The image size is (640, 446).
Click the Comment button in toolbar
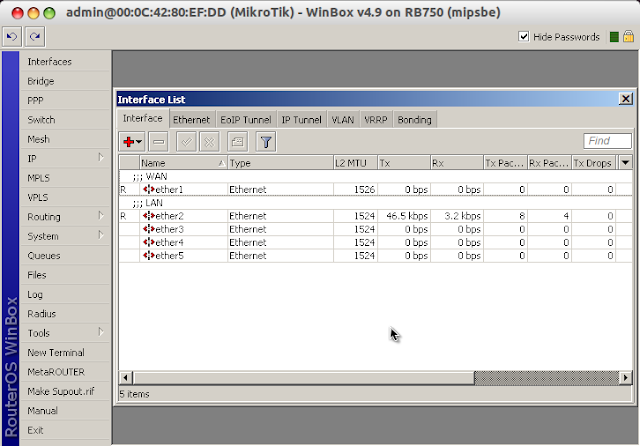[x=238, y=142]
